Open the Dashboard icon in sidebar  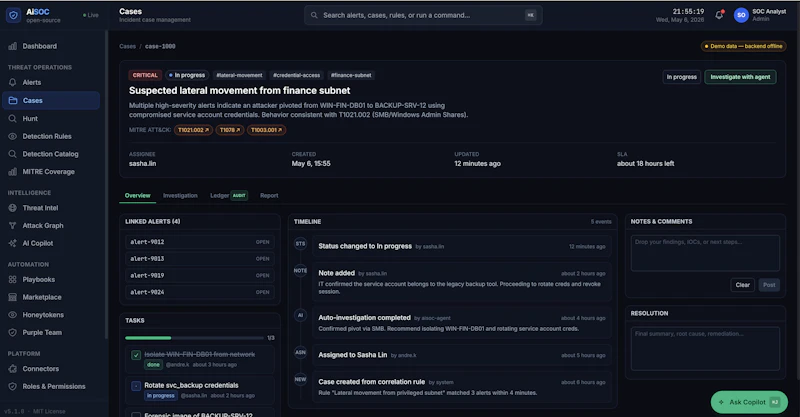13,46
